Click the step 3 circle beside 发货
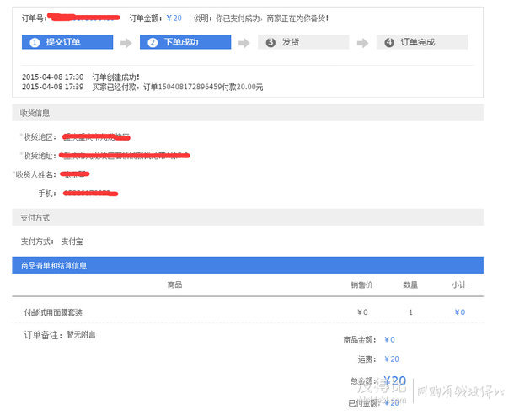This screenshot has width=514, height=420. (270, 43)
